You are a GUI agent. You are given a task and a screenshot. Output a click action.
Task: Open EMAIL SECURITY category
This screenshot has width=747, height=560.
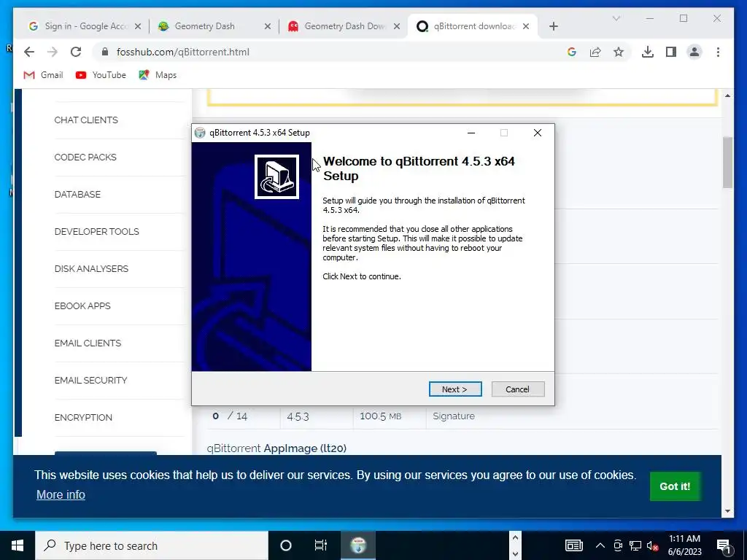pyautogui.click(x=90, y=380)
